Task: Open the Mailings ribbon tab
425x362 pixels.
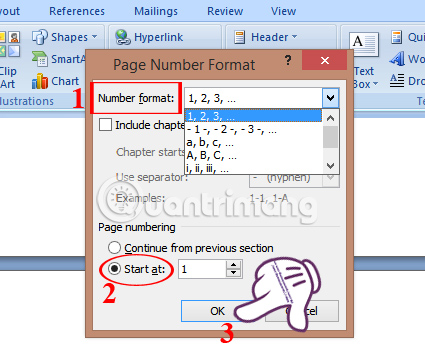Action: [x=156, y=11]
